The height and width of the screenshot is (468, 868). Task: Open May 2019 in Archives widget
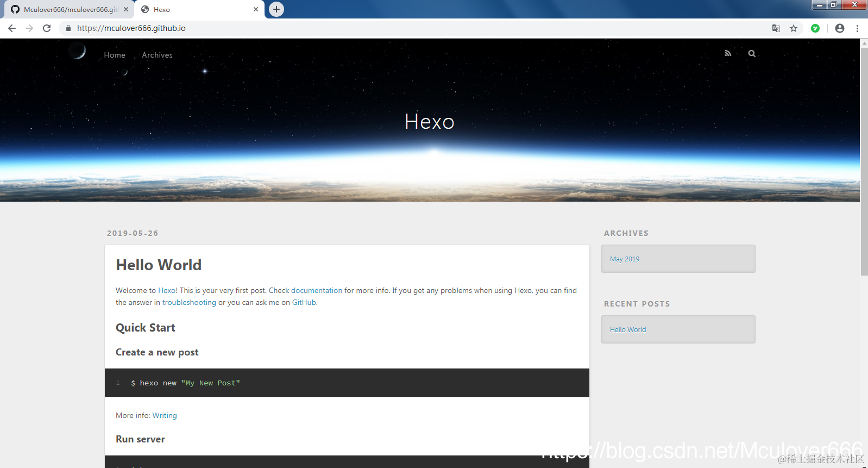click(625, 259)
